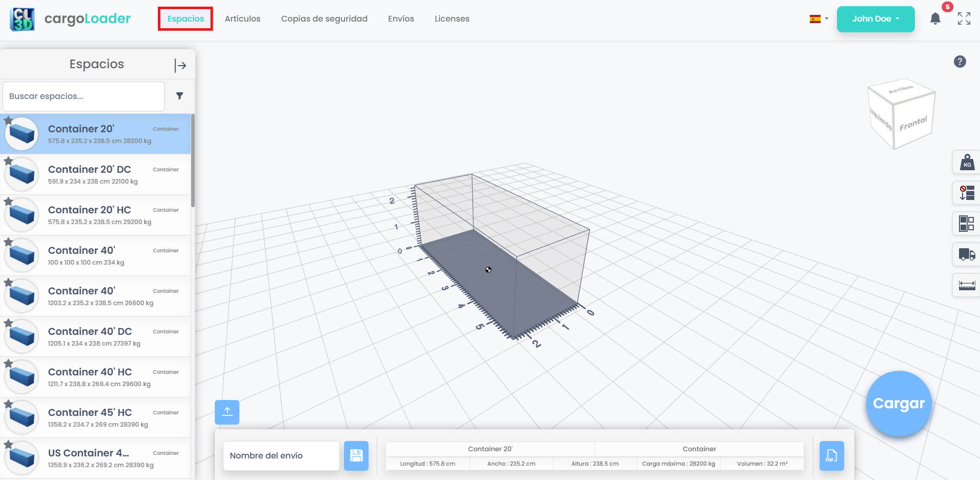Open the language flag dropdown
The width and height of the screenshot is (980, 480).
coord(819,19)
